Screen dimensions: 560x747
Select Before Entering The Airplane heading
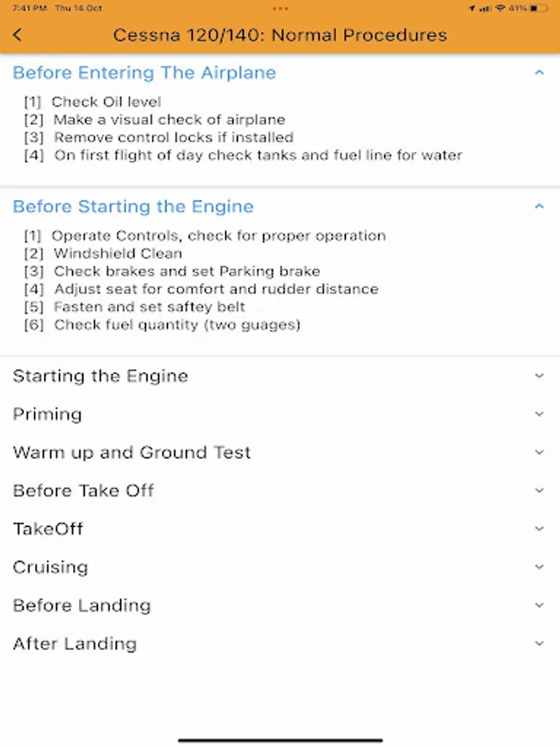(144, 73)
